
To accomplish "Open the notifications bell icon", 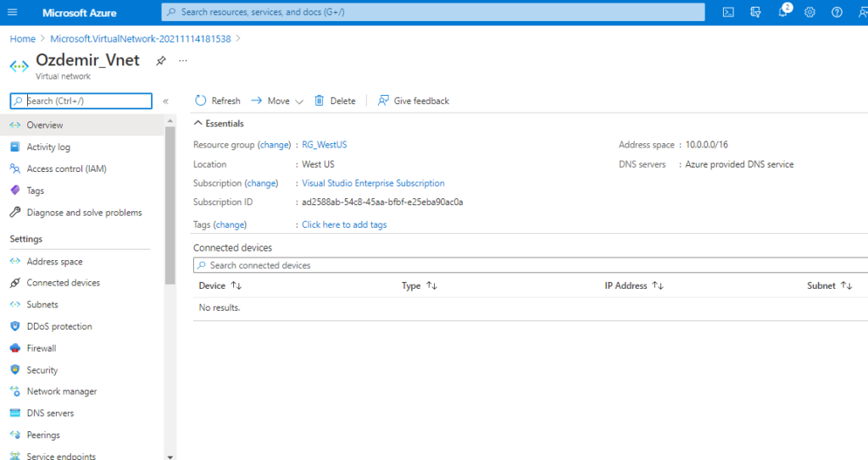I will pyautogui.click(x=783, y=12).
